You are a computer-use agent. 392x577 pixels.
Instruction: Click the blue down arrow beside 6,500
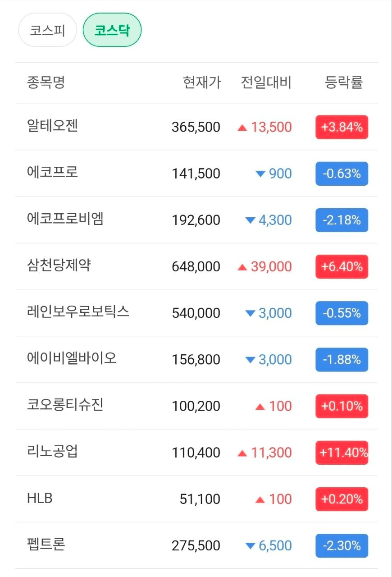(x=251, y=546)
